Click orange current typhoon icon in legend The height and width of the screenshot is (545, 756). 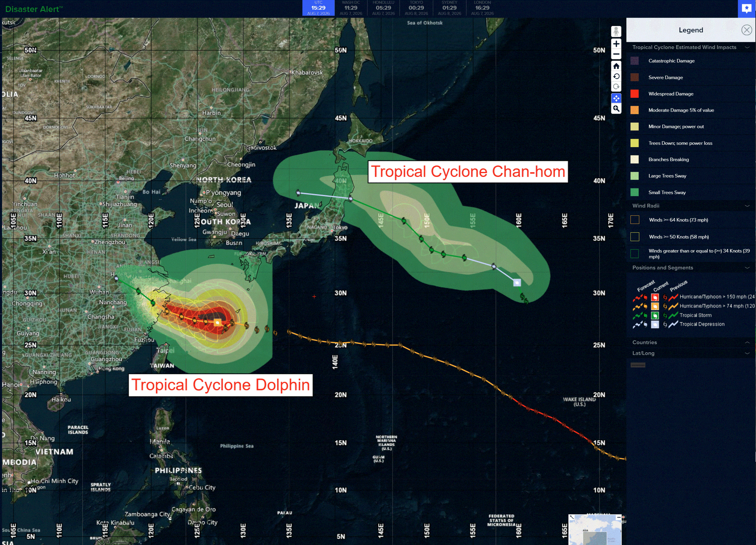pos(655,306)
